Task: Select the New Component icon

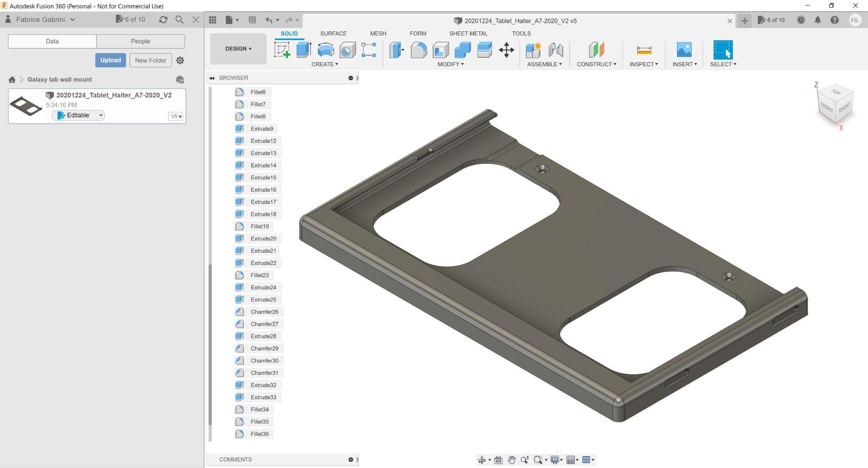Action: tap(534, 50)
